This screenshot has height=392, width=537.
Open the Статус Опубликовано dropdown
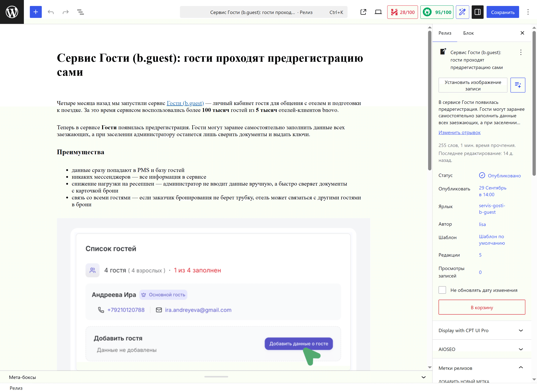(500, 176)
